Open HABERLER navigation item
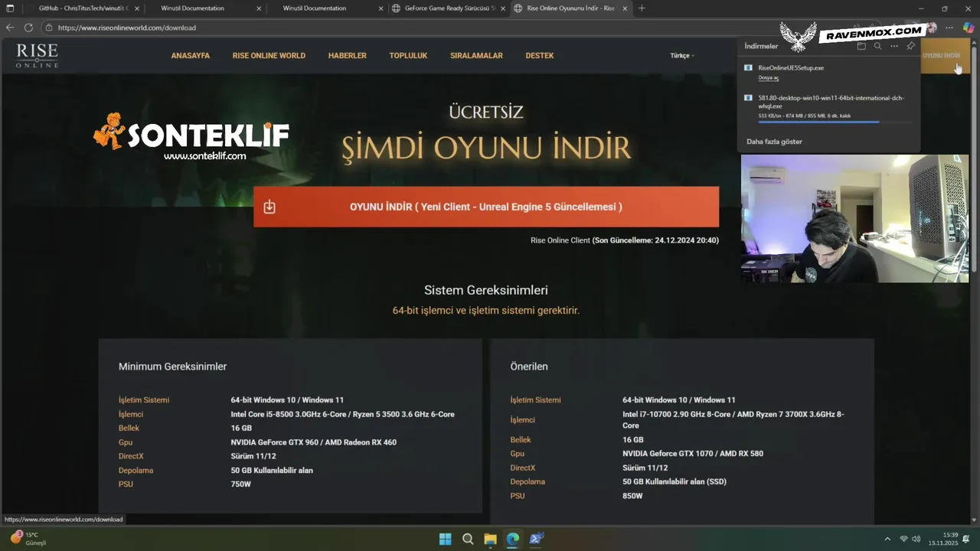Screen dimensions: 980x551 click(x=347, y=55)
